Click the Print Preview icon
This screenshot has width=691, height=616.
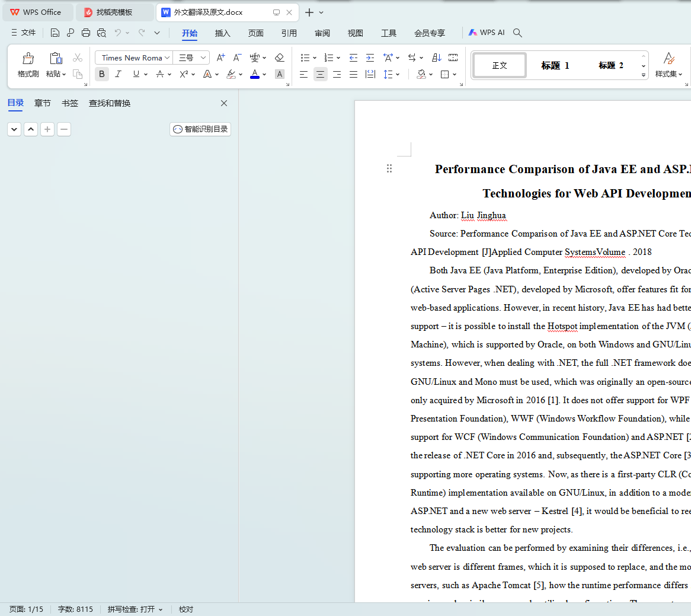coord(101,33)
